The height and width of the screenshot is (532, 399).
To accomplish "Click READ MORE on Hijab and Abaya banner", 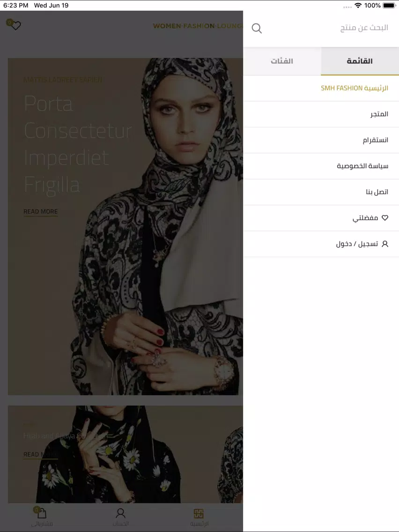I will coord(40,455).
